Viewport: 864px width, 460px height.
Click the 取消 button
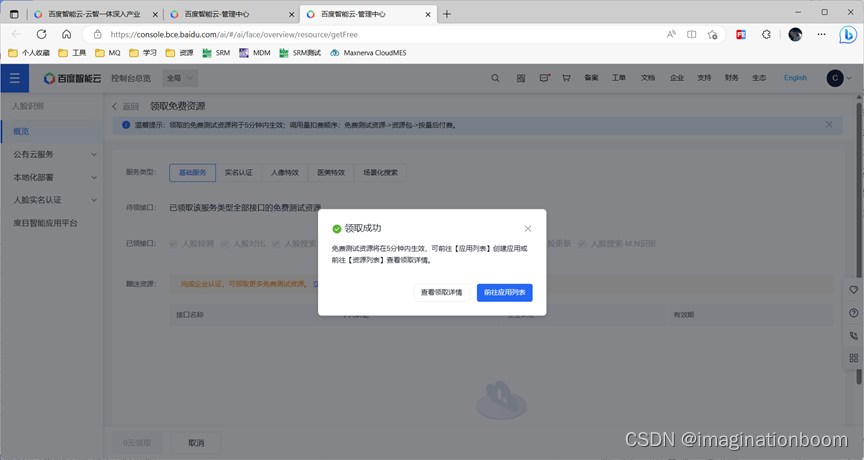click(196, 443)
